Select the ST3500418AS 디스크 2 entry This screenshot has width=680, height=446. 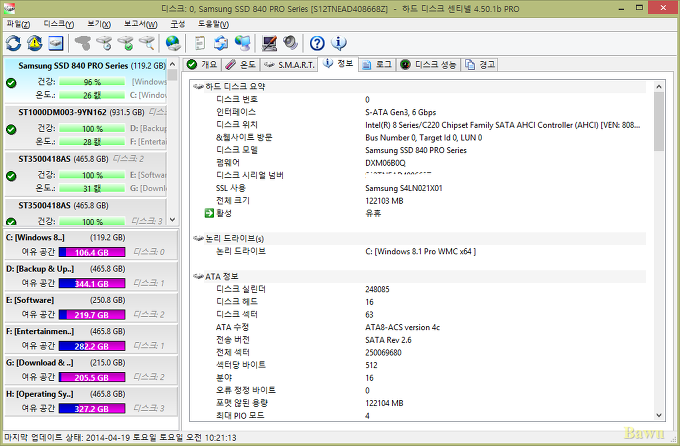pos(85,174)
